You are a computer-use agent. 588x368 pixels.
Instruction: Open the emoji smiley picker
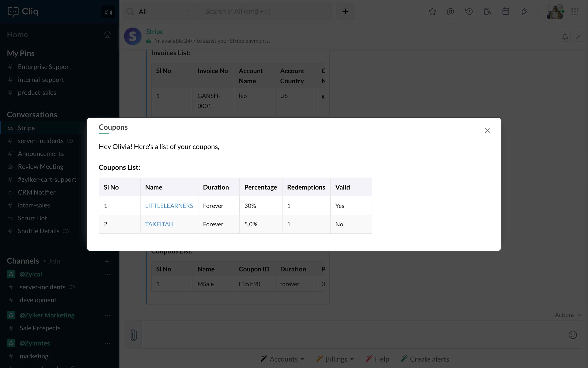pos(572,335)
